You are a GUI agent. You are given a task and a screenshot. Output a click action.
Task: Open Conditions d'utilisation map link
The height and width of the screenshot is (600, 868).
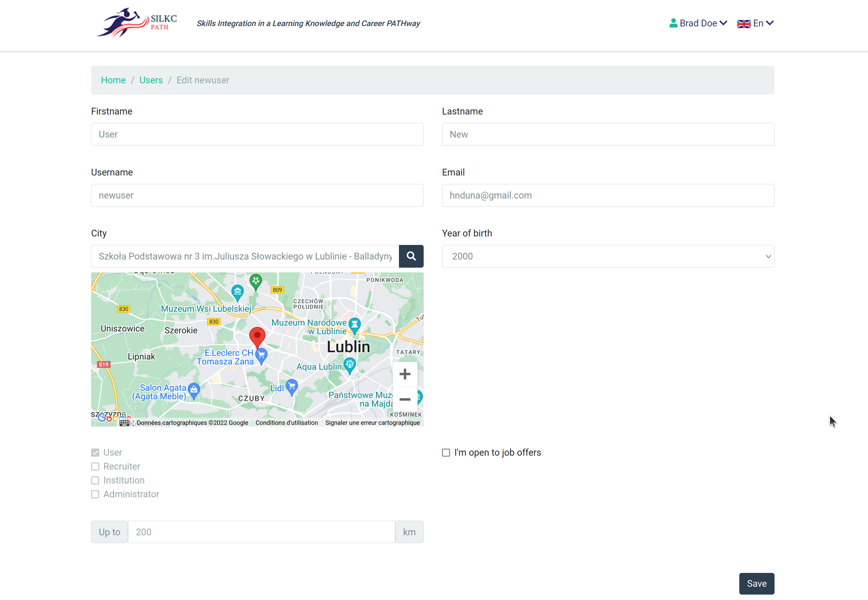point(287,422)
